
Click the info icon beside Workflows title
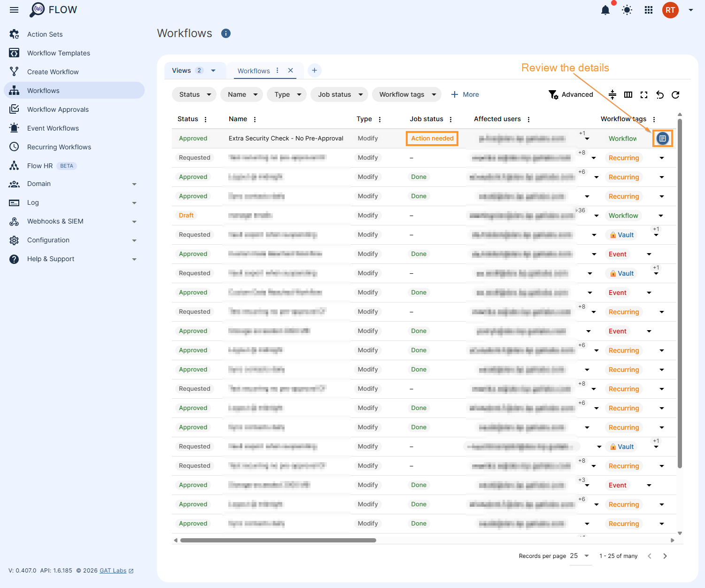click(225, 33)
